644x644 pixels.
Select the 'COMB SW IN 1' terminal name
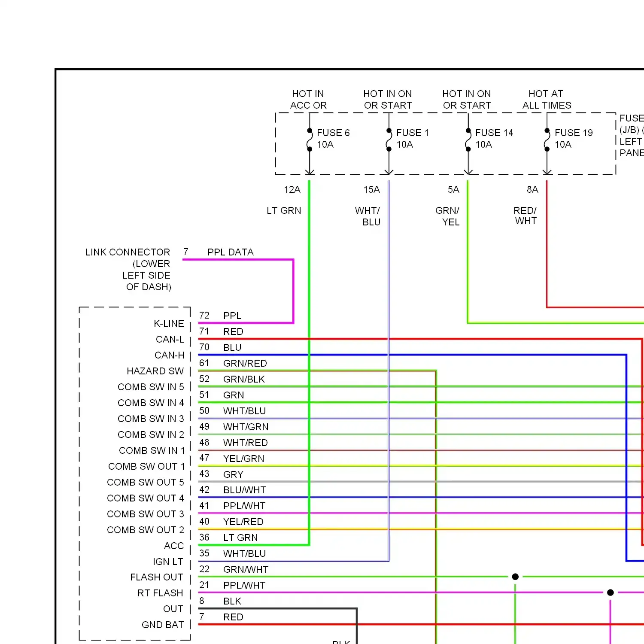click(x=152, y=450)
